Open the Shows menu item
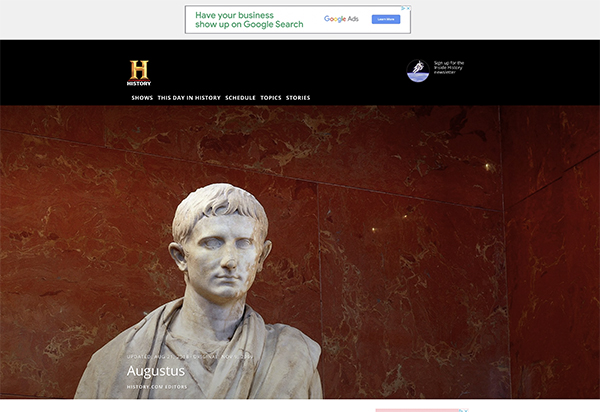This screenshot has width=600, height=412. pyautogui.click(x=142, y=98)
